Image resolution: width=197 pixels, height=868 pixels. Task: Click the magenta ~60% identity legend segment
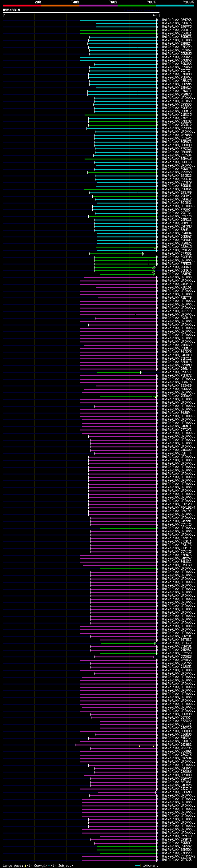pyautogui.click(x=98, y=6)
